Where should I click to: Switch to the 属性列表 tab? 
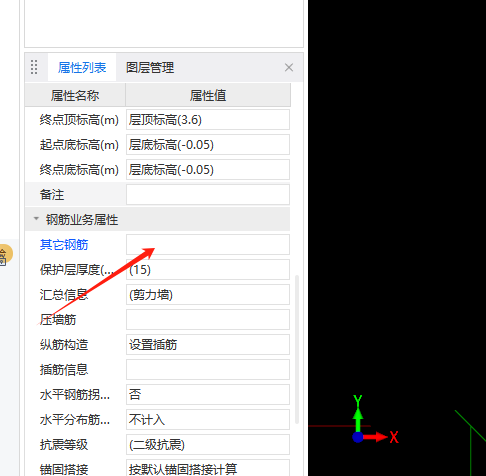pos(82,68)
